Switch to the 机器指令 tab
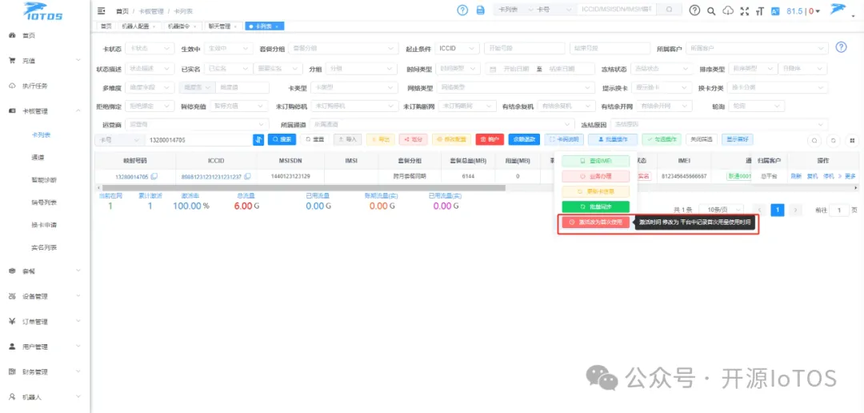Image resolution: width=864 pixels, height=413 pixels. (x=182, y=26)
